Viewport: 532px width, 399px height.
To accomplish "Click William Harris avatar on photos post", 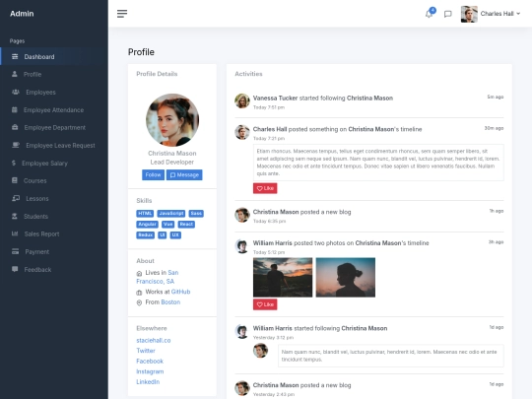I will 242,246.
